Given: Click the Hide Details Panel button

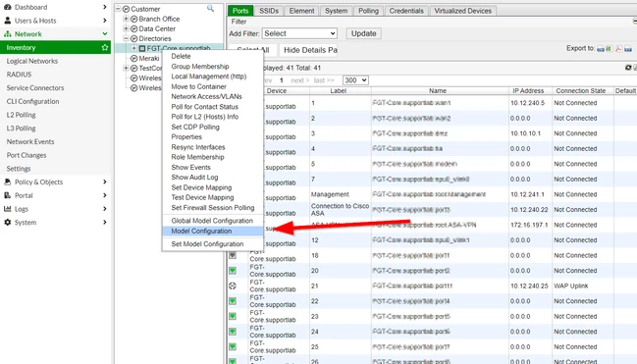Looking at the screenshot, I should [x=309, y=50].
